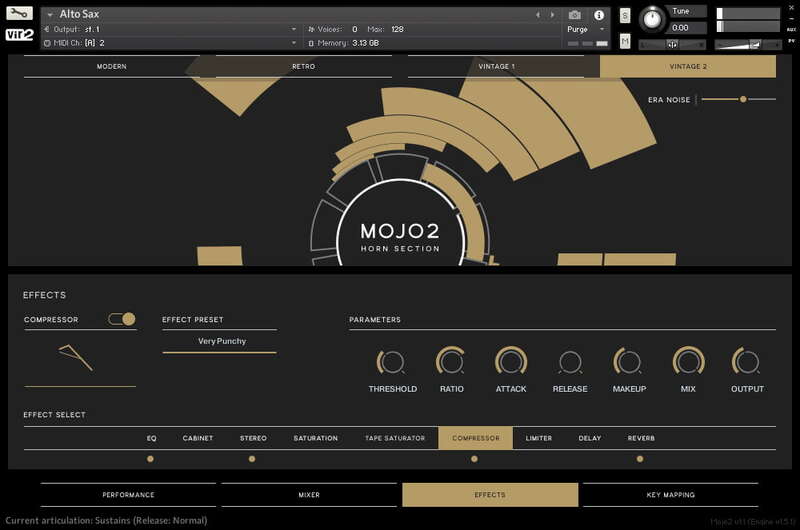Adjust the Era Noise slider
The image size is (800, 530).
[742, 99]
